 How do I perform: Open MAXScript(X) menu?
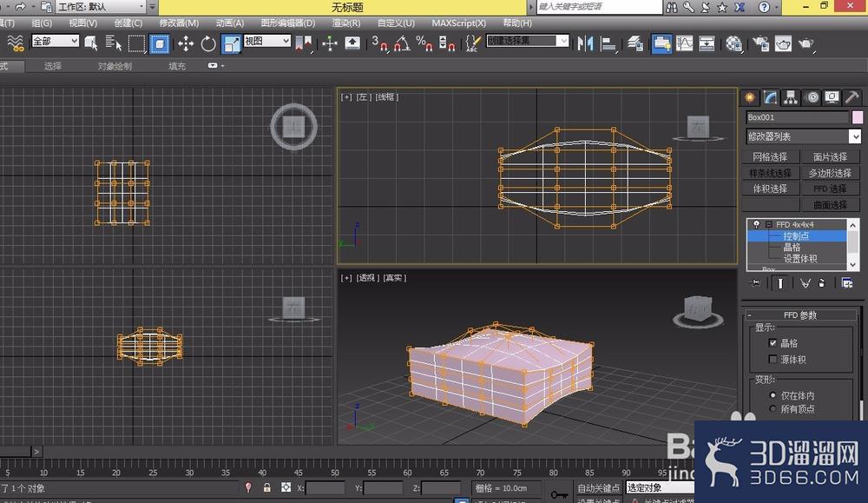(x=458, y=23)
